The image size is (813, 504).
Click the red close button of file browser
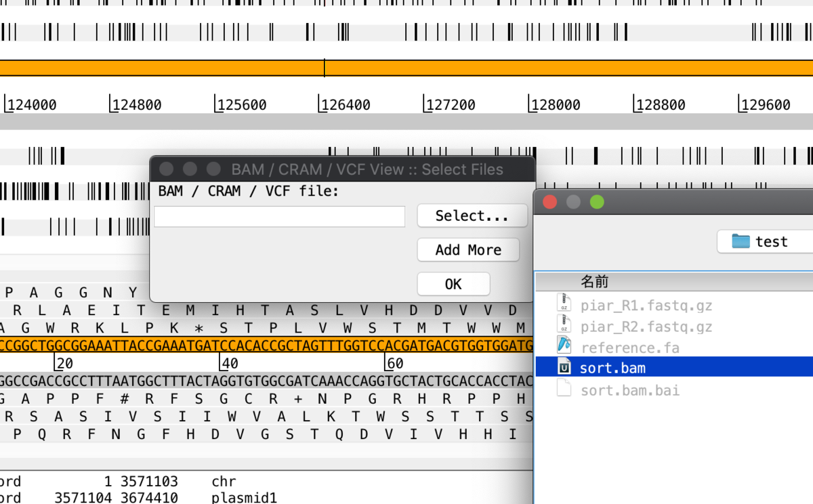[550, 202]
